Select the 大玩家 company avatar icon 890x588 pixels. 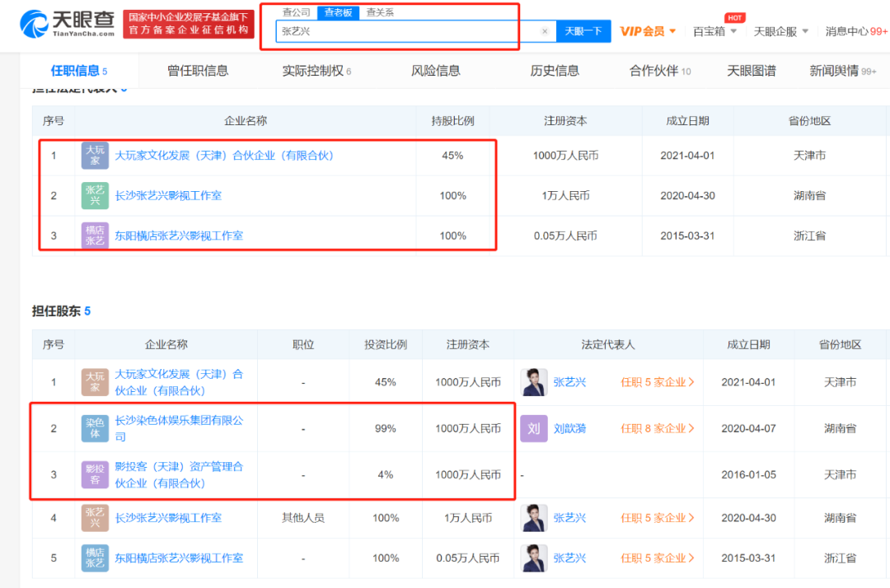[x=95, y=156]
